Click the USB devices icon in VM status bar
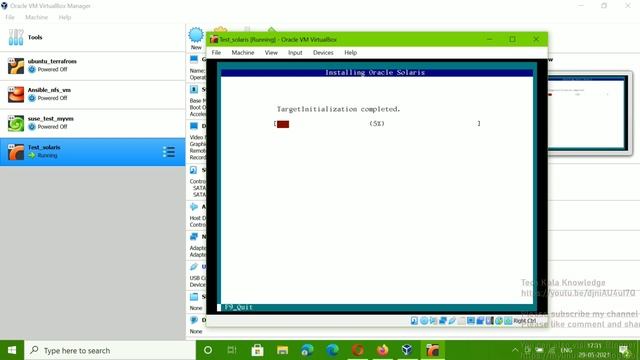Image resolution: width=640 pixels, height=360 pixels. tap(452, 321)
